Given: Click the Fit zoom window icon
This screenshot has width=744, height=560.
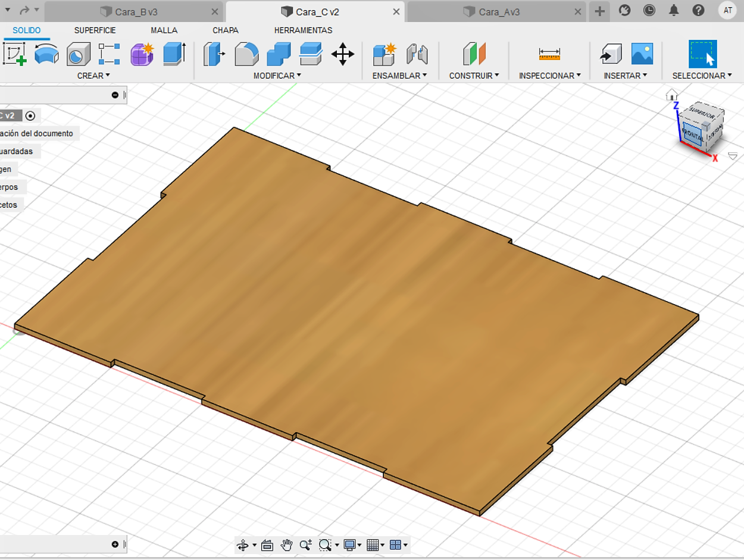Looking at the screenshot, I should (325, 545).
